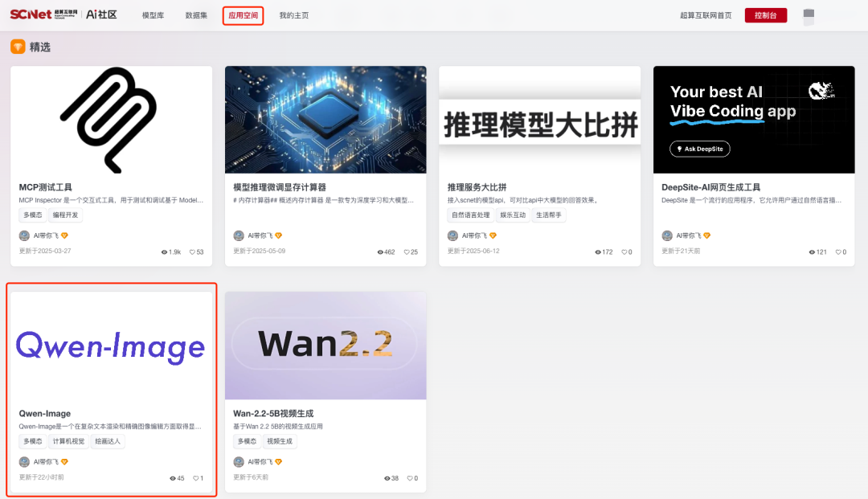This screenshot has width=868, height=499.
Task: Like the MCP测试工具 card heart
Action: 192,252
